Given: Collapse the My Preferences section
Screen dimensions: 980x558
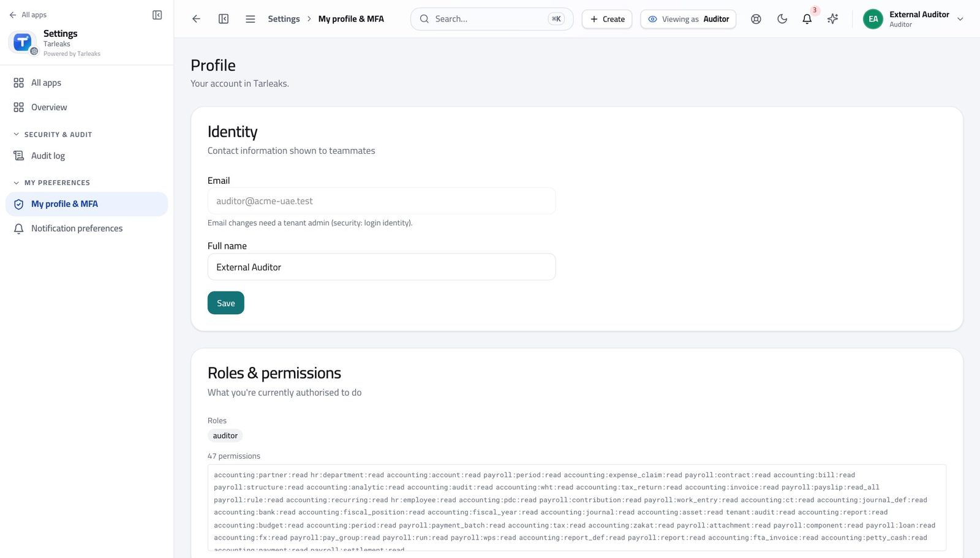Looking at the screenshot, I should (x=51, y=183).
